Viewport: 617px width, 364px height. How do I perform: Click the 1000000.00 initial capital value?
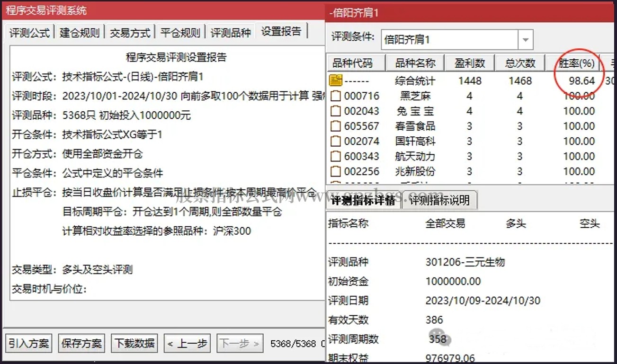(x=453, y=282)
